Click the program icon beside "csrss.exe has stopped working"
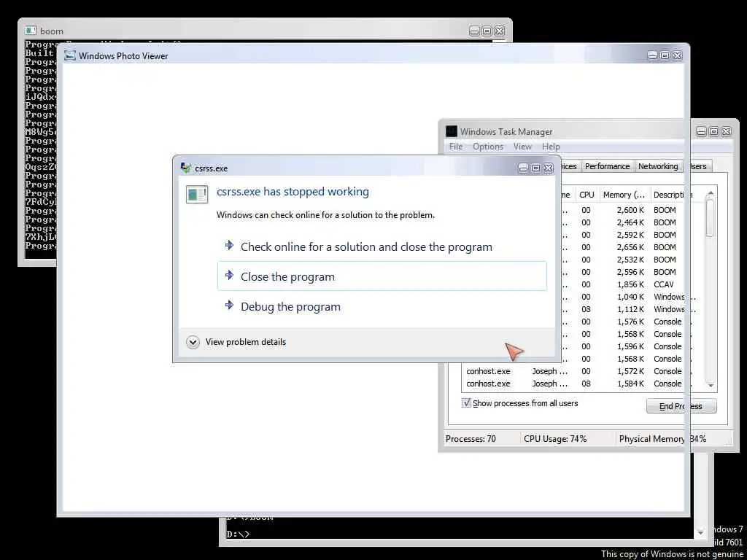Screen dimensions: 747x560 click(197, 194)
